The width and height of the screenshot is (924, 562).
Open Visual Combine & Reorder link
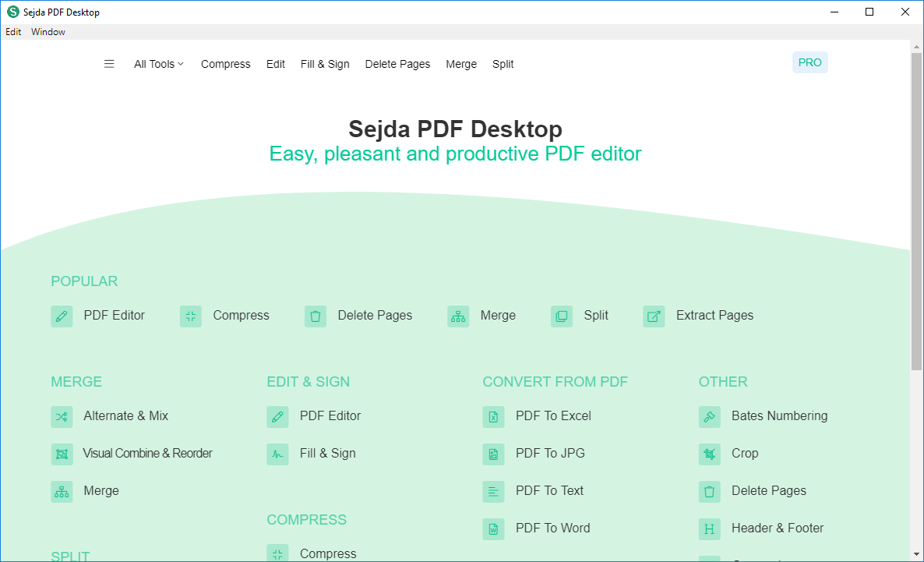(x=147, y=454)
